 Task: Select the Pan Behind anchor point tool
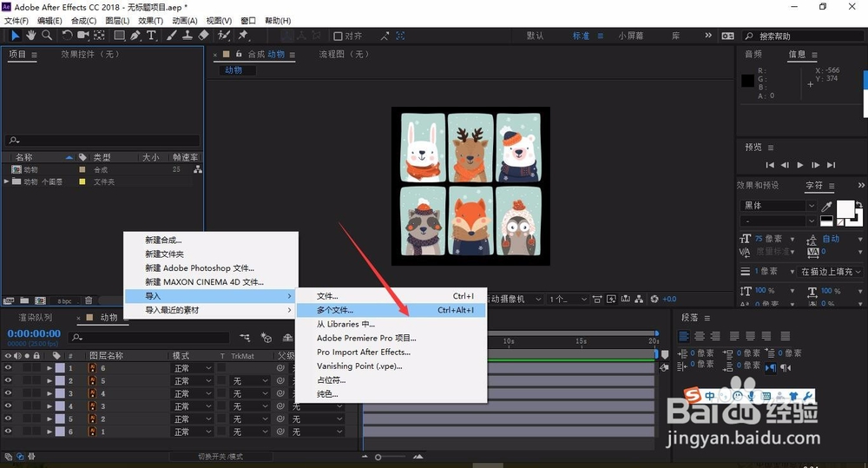pyautogui.click(x=99, y=36)
